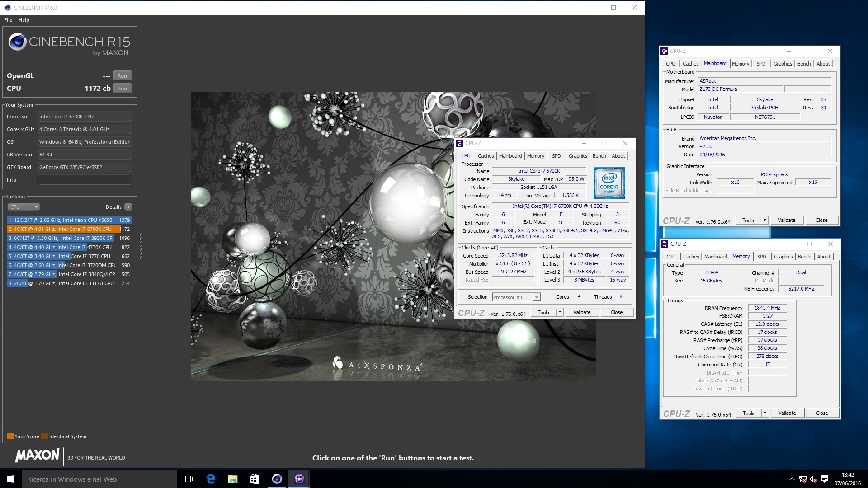Screen dimensions: 868x488
Task: Open Graphics tab in Memory window
Action: (x=783, y=257)
